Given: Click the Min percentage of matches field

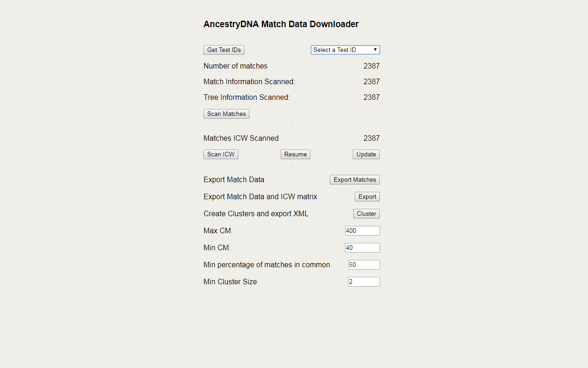Looking at the screenshot, I should (363, 264).
